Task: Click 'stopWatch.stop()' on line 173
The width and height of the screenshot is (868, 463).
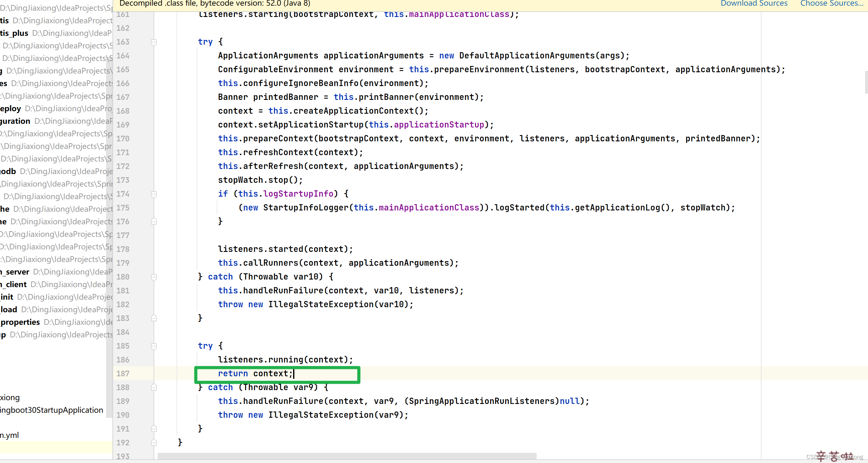Action: pyautogui.click(x=258, y=180)
